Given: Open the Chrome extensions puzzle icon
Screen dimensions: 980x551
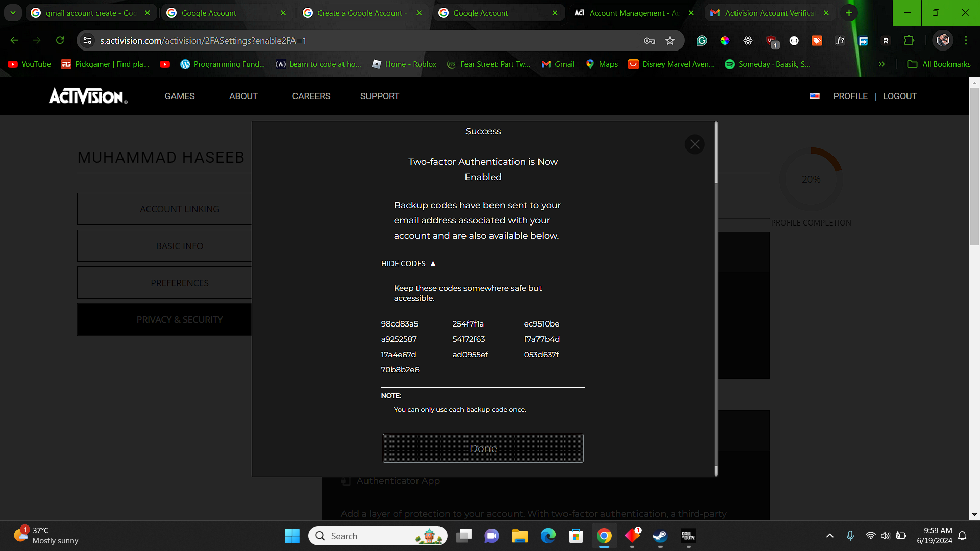Looking at the screenshot, I should pyautogui.click(x=909, y=41).
